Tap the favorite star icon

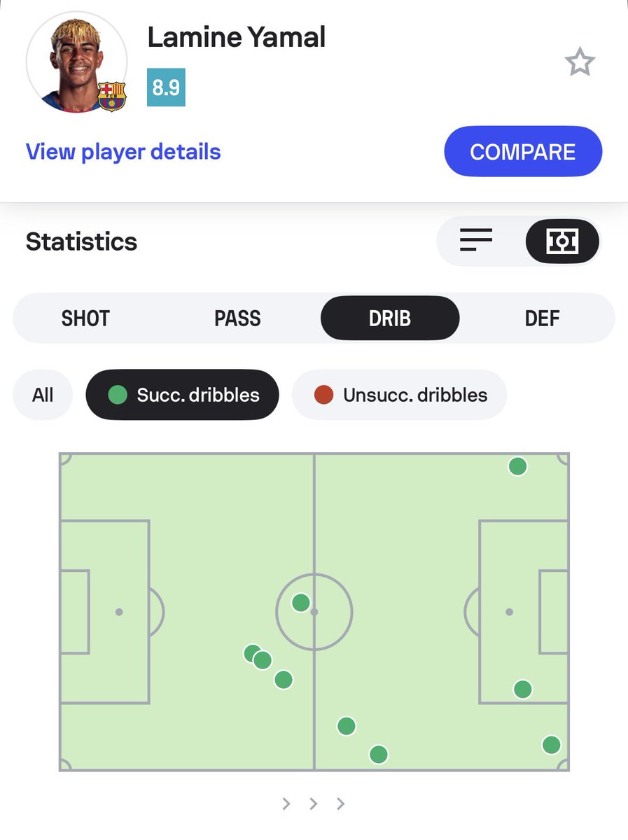point(580,63)
